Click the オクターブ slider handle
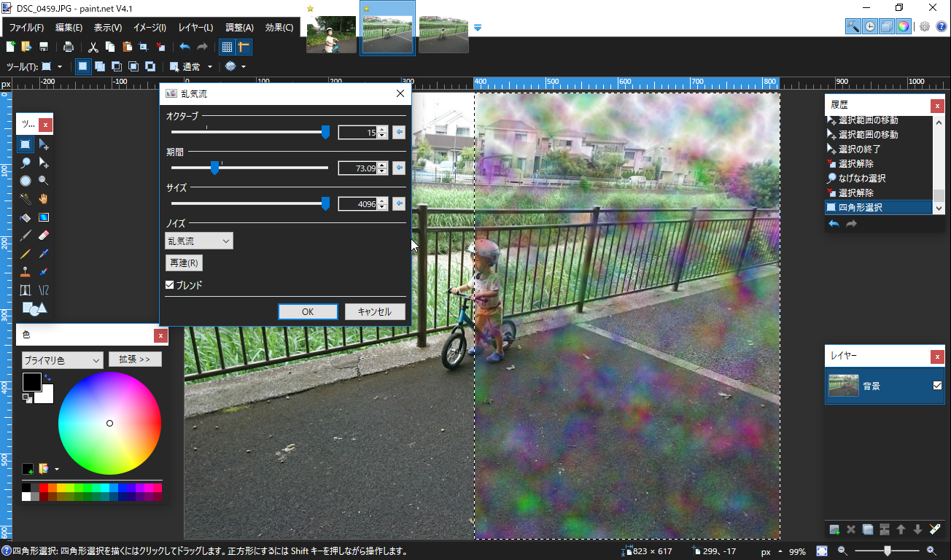This screenshot has width=951, height=560. click(x=325, y=132)
